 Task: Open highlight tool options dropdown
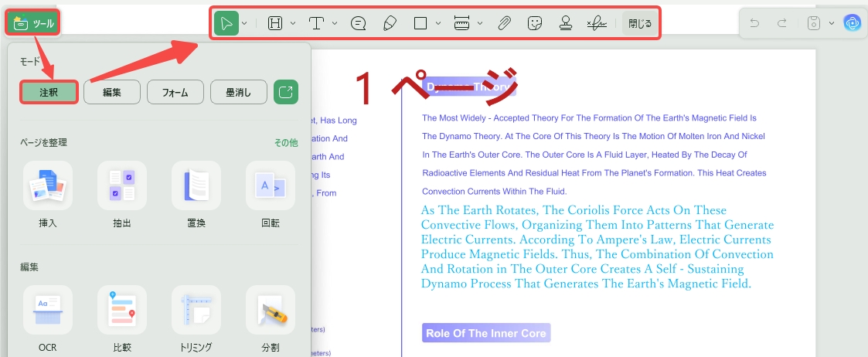[293, 23]
